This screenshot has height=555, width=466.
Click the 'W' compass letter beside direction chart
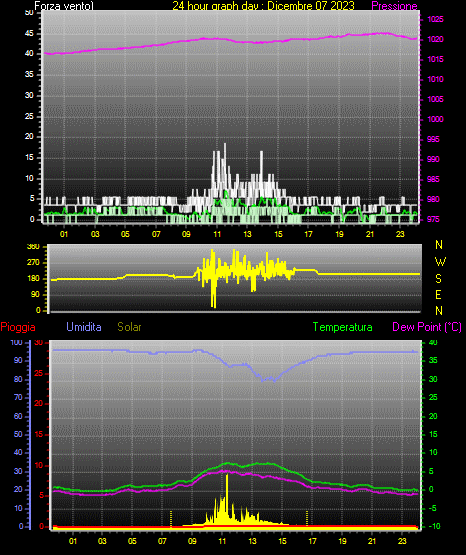click(x=440, y=262)
